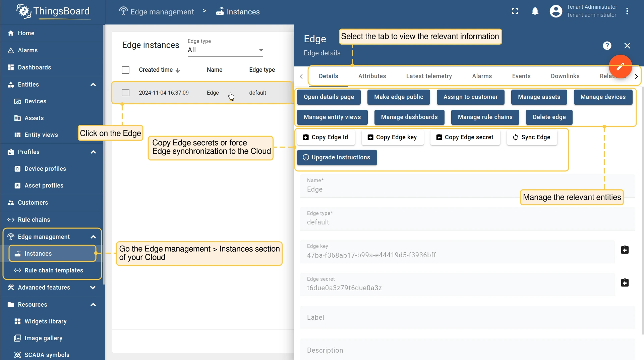This screenshot has width=644, height=360.
Task: Click the Label input field
Action: click(x=467, y=317)
